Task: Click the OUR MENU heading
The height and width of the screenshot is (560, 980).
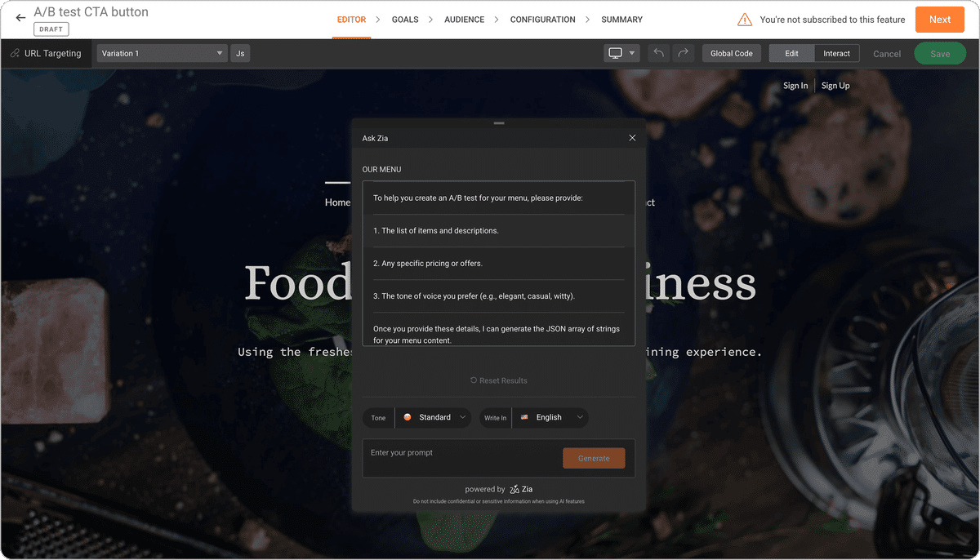Action: pos(381,170)
